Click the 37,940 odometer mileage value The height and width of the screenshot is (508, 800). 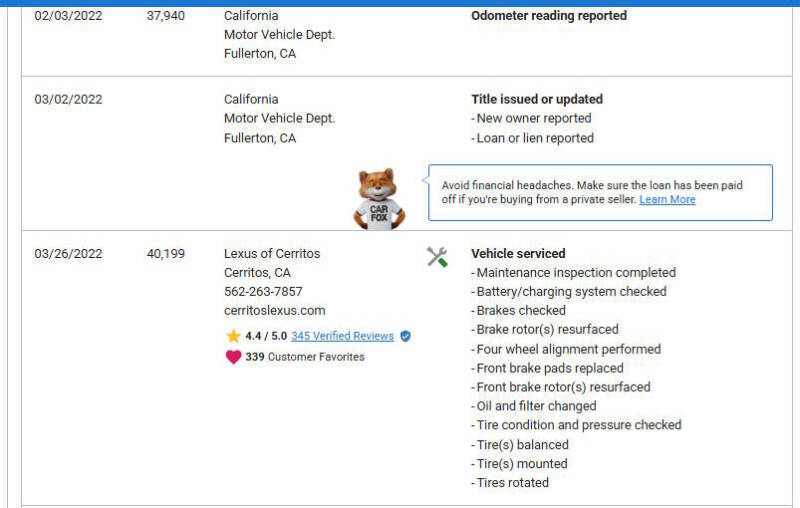pyautogui.click(x=166, y=16)
